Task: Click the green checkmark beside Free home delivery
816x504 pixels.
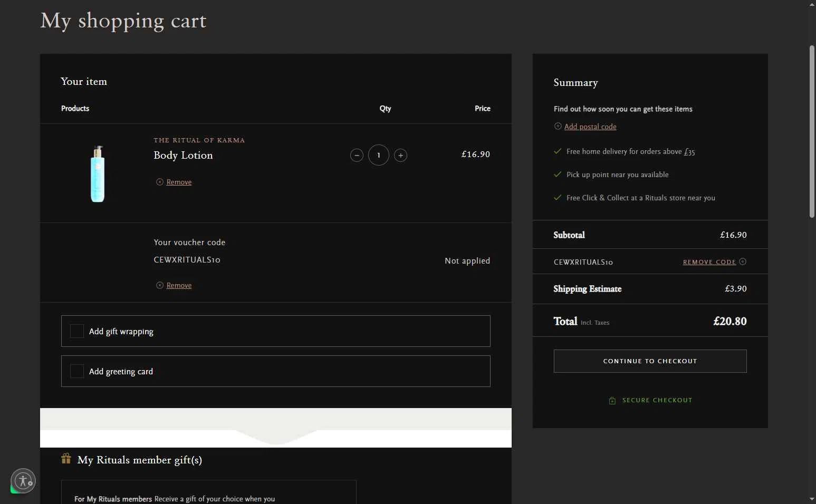Action: click(x=558, y=151)
